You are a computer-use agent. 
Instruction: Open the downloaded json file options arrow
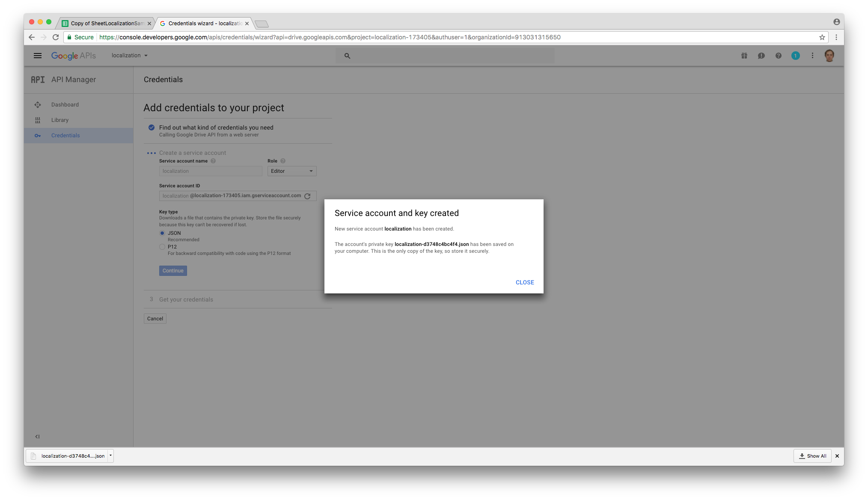(110, 456)
